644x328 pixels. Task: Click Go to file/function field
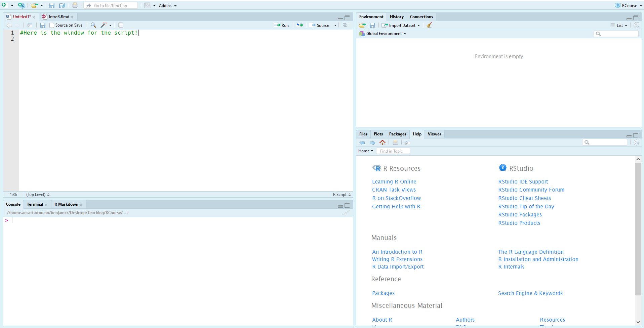[x=111, y=5]
